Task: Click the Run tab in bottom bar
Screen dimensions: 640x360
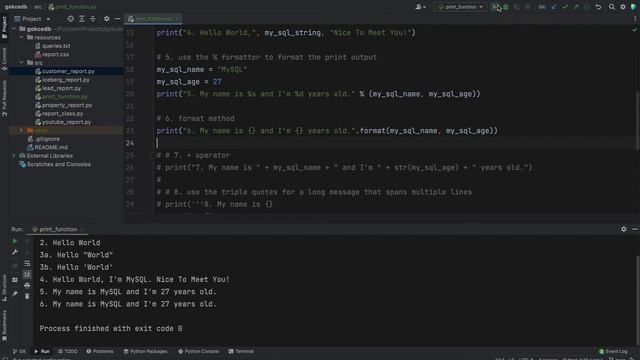Action: [42, 351]
